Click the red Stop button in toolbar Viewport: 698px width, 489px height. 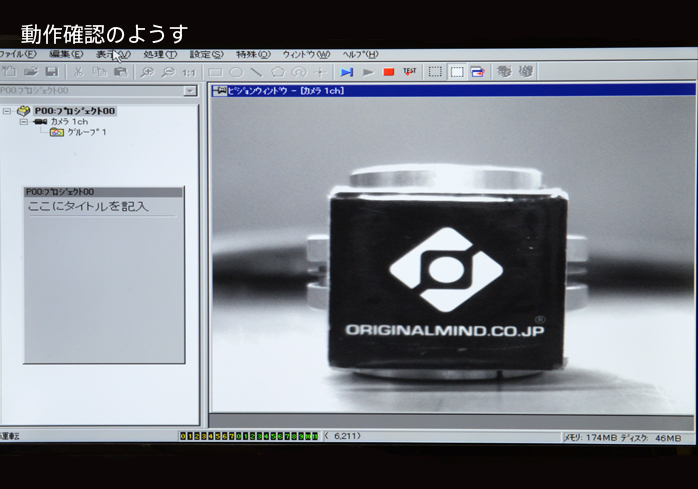pos(388,72)
